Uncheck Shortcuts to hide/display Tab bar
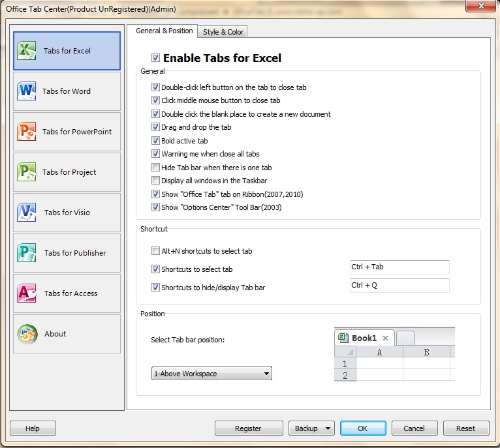500x448 pixels. [x=155, y=287]
